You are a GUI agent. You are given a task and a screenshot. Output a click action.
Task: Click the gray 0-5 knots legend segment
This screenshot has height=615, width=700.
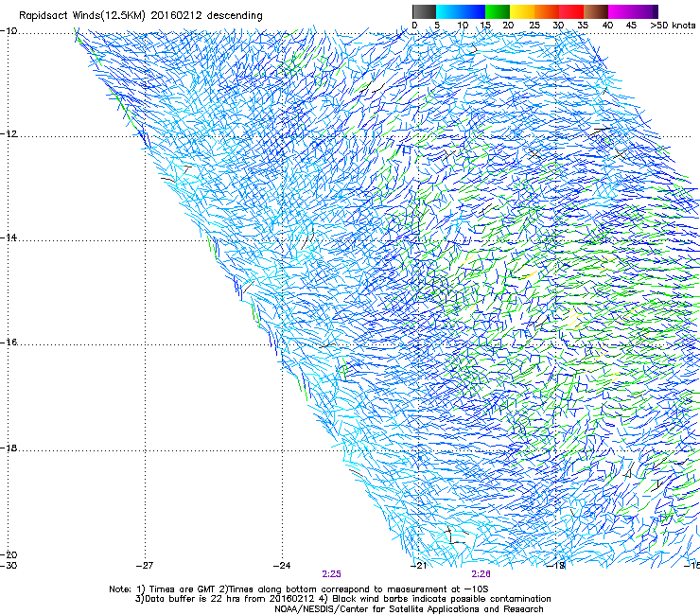pyautogui.click(x=424, y=11)
